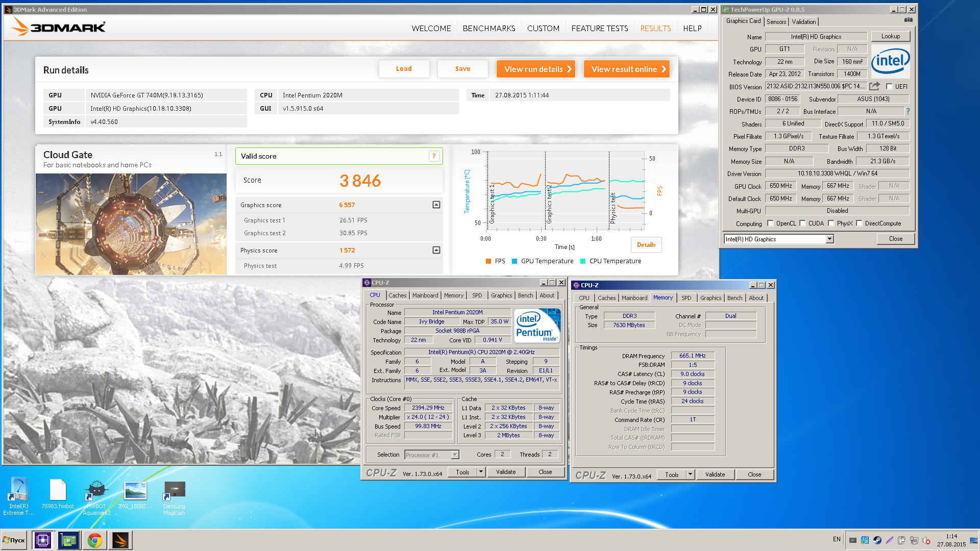Click the Close button in GPU-Z

click(x=896, y=239)
